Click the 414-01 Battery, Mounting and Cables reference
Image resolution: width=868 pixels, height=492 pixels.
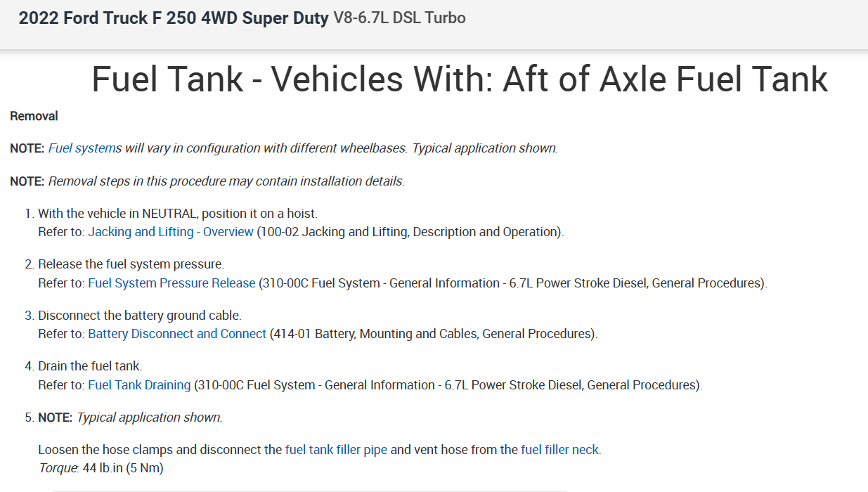(x=433, y=334)
